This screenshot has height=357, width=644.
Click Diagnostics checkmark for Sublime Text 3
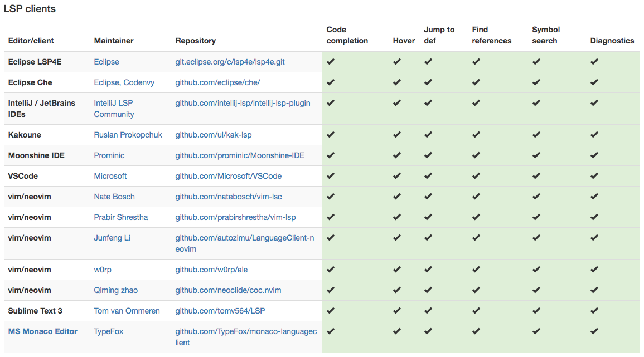point(594,310)
